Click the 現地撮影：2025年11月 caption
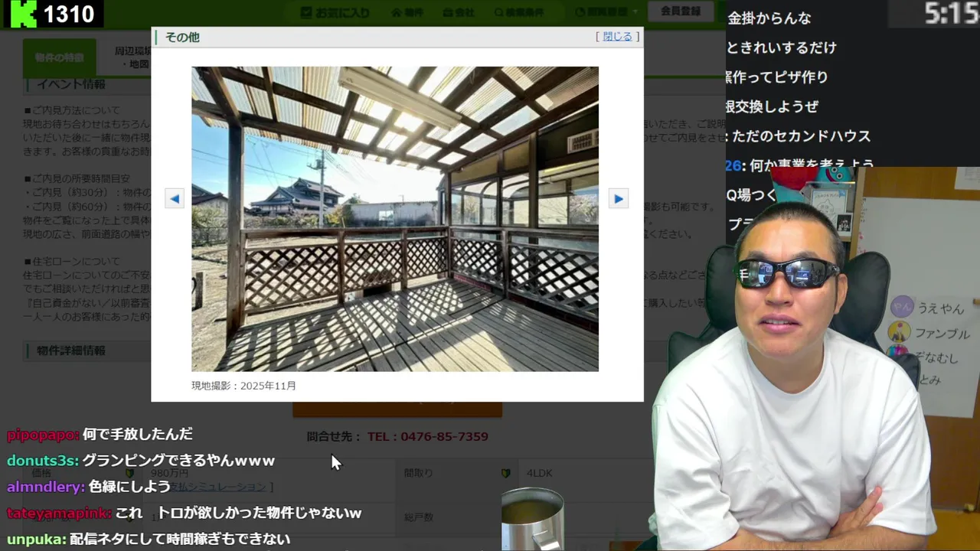Viewport: 980px width, 551px height. tap(243, 386)
